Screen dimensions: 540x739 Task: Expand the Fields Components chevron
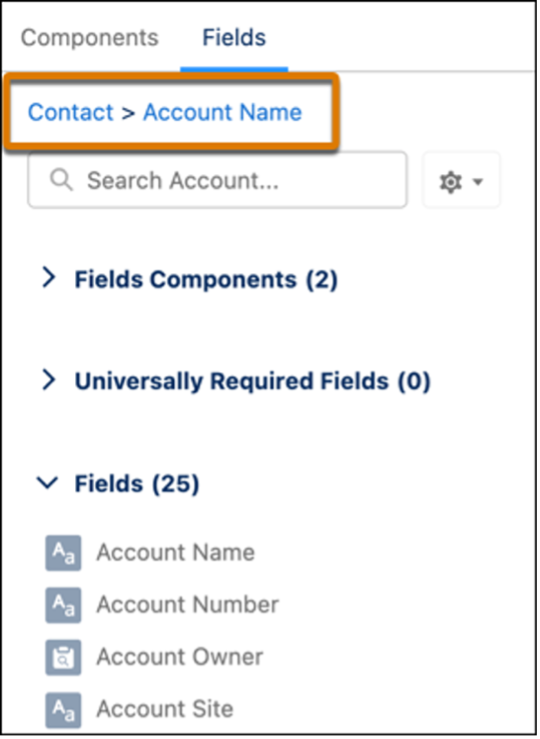coord(49,278)
